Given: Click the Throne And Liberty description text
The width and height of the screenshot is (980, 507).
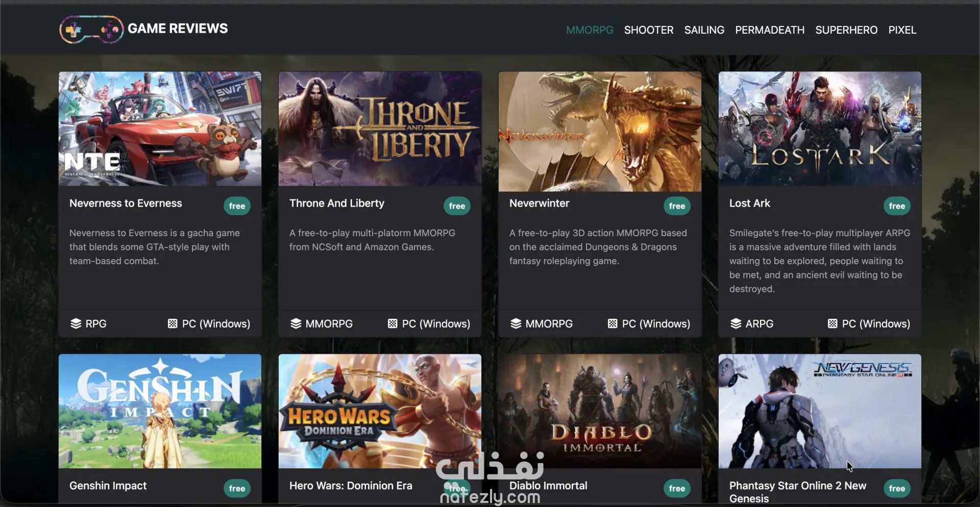Looking at the screenshot, I should 372,240.
